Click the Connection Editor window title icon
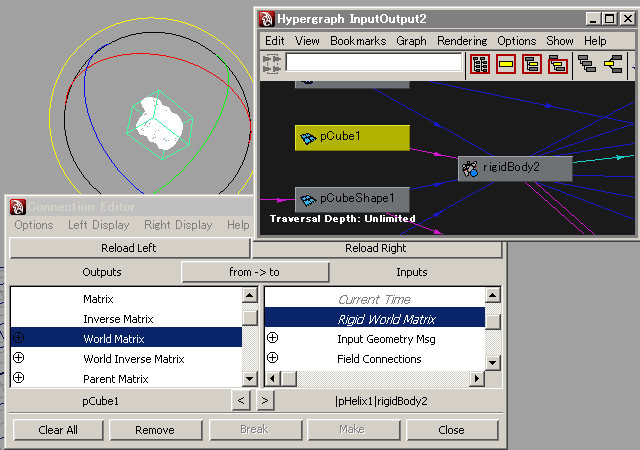 coord(18,207)
